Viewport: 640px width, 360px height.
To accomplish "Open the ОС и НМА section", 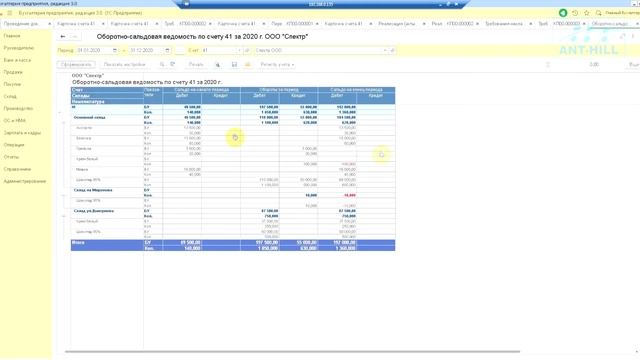I will tap(15, 120).
